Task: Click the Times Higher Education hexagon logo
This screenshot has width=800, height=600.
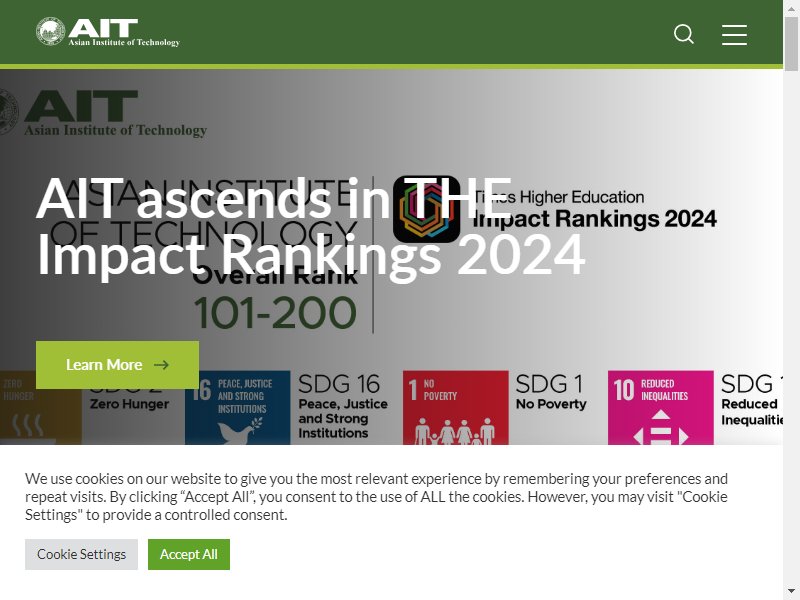Action: pos(427,209)
